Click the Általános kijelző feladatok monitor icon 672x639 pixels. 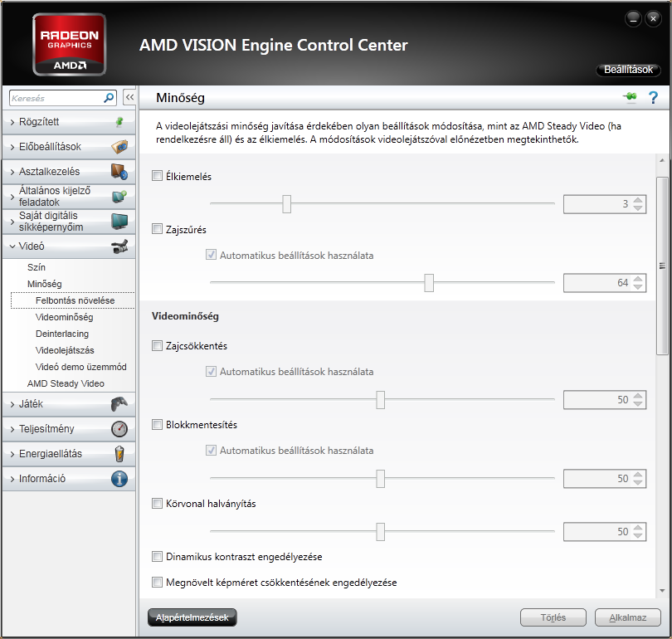pos(119,197)
